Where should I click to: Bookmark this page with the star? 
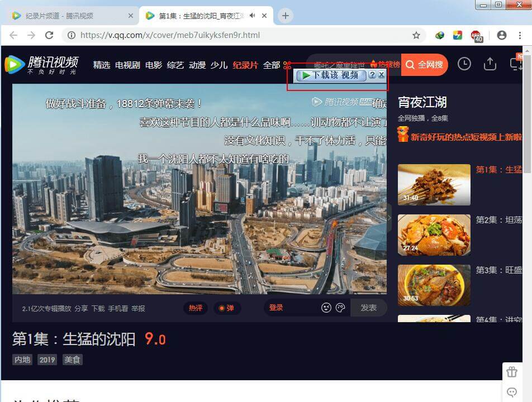coord(416,35)
